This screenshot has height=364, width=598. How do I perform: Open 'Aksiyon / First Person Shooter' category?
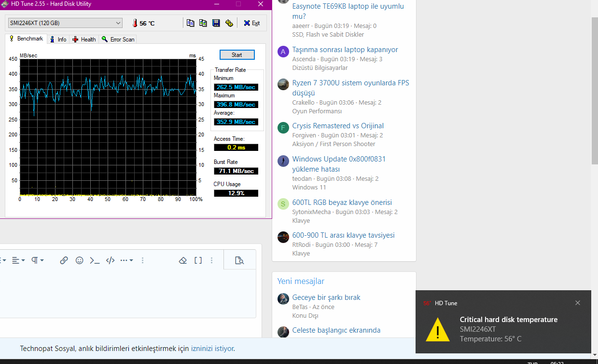[x=334, y=144]
